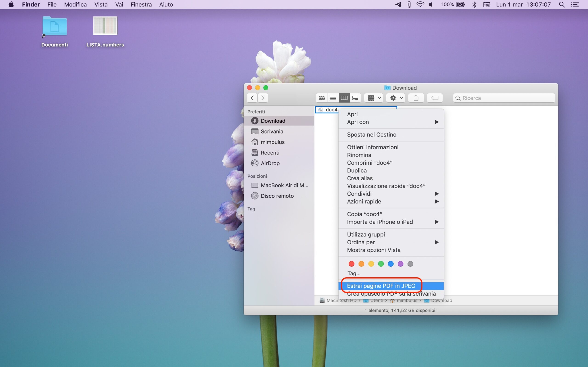This screenshot has height=367, width=588.
Task: Open the group-by arrangement dropdown
Action: pyautogui.click(x=374, y=98)
